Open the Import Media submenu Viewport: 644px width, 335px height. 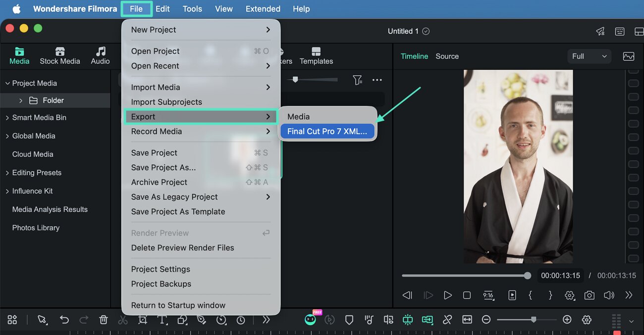coord(201,87)
